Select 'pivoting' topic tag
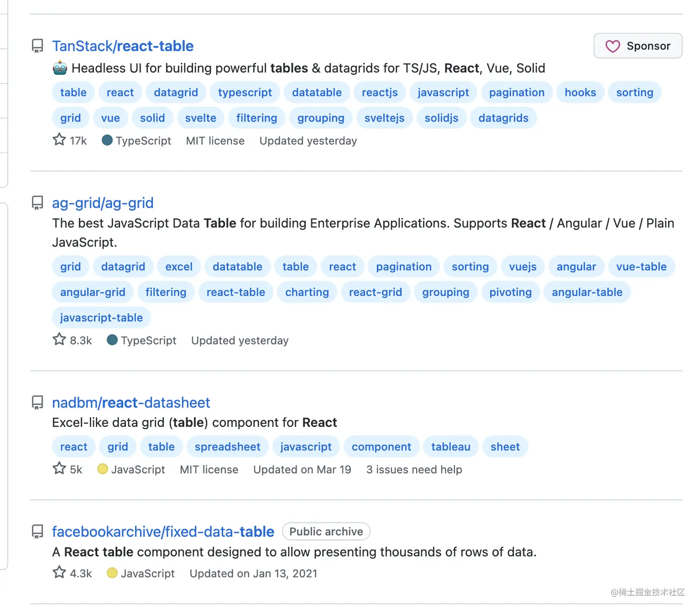The width and height of the screenshot is (700, 612). (510, 292)
